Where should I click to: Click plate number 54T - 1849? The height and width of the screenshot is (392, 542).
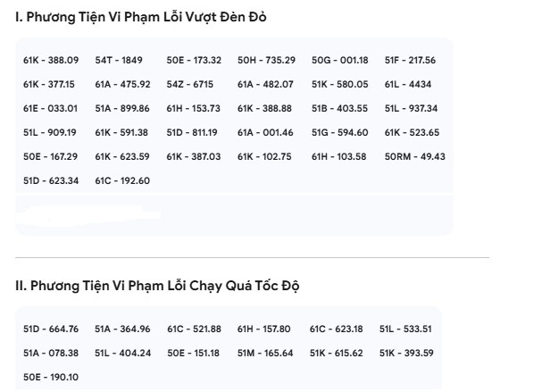click(x=119, y=60)
